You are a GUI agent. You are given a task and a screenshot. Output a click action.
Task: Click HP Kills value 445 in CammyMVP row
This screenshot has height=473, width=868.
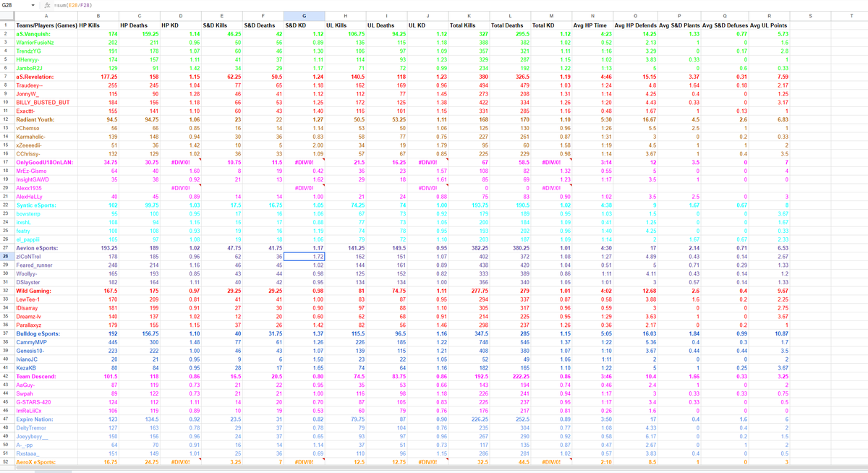click(x=99, y=341)
